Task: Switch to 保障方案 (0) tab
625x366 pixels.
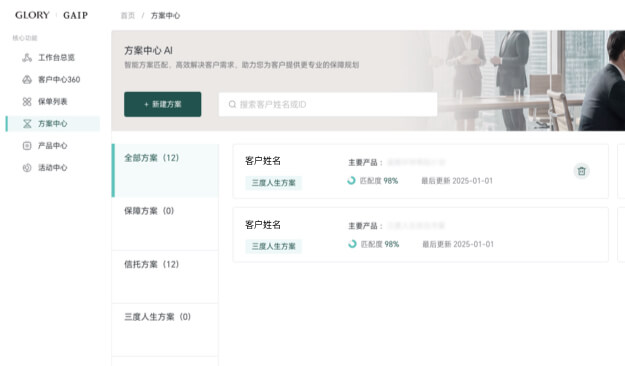Action: tap(165, 224)
